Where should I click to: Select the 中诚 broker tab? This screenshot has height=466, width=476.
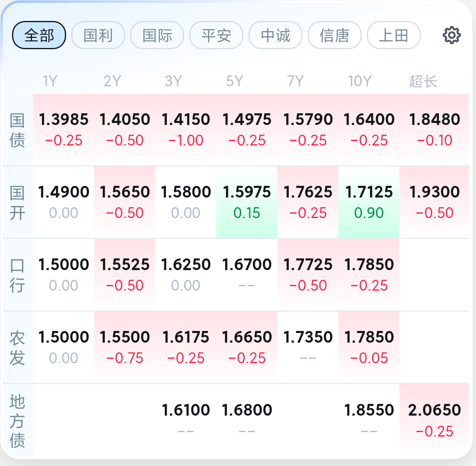[275, 35]
